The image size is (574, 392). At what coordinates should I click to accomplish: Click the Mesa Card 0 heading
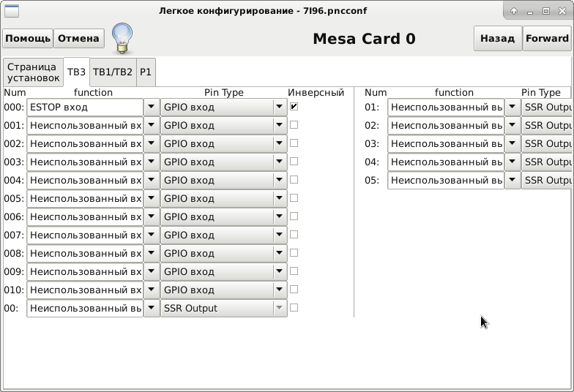[x=365, y=39]
